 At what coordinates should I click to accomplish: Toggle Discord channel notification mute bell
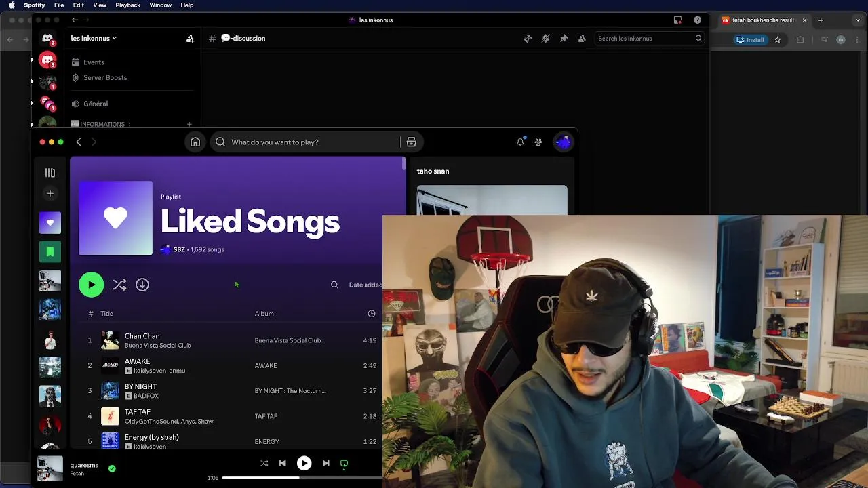tap(545, 39)
